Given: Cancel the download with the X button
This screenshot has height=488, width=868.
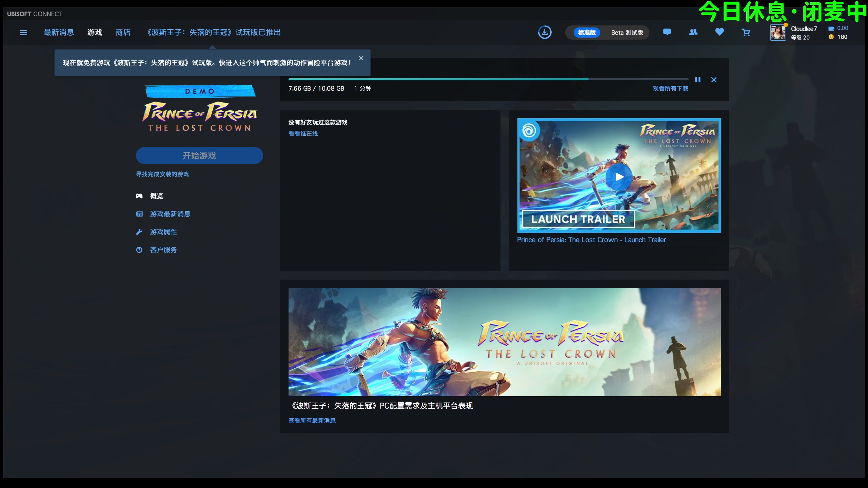Looking at the screenshot, I should pyautogui.click(x=714, y=80).
